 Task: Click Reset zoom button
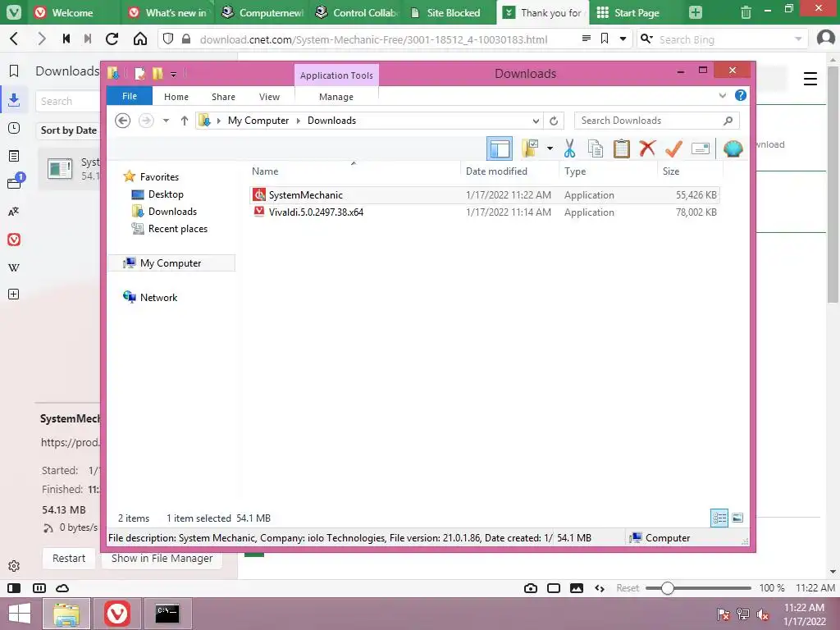(628, 588)
